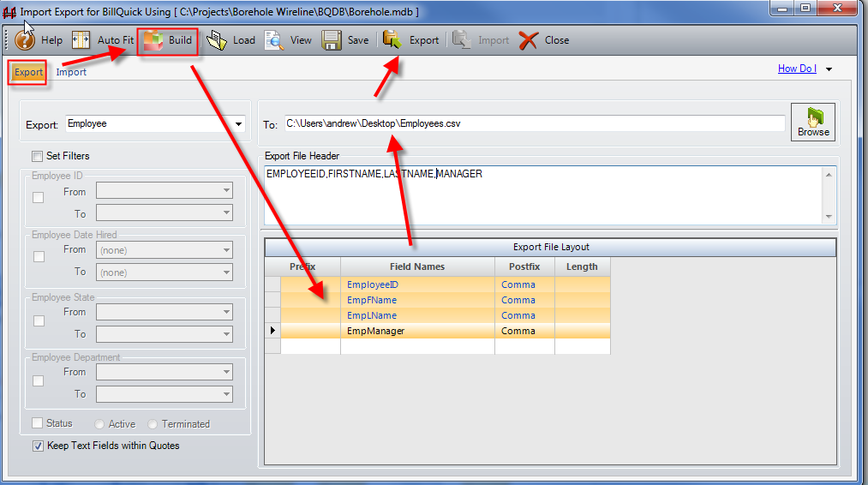This screenshot has width=868, height=485.
Task: Click the empty new-row Field Names cell
Action: [x=417, y=346]
